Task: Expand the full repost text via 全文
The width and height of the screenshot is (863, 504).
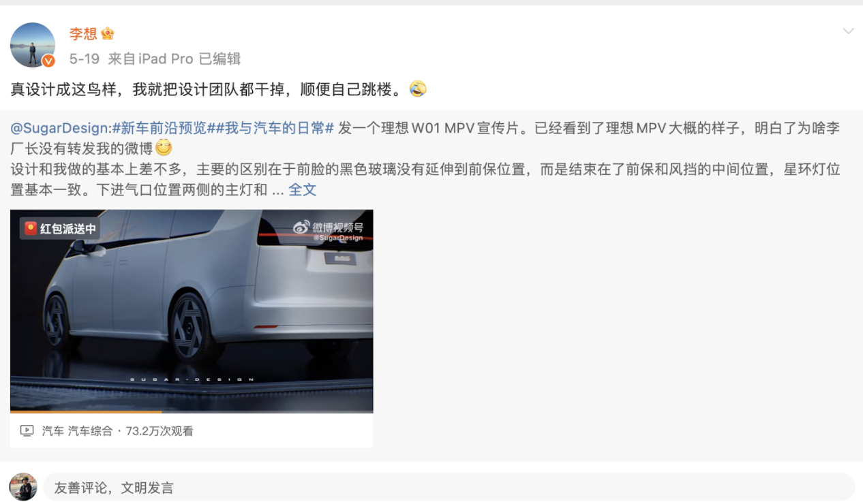Action: [303, 190]
